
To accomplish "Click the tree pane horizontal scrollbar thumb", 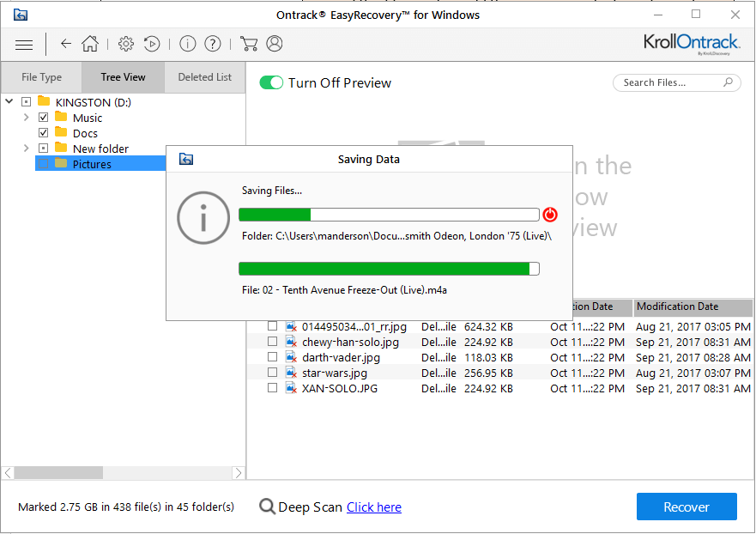I will pyautogui.click(x=58, y=473).
